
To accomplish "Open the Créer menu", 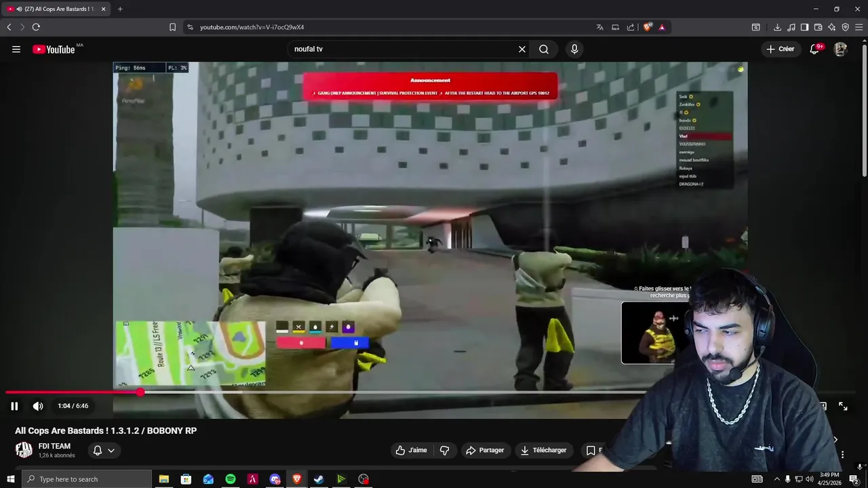I will pyautogui.click(x=780, y=49).
